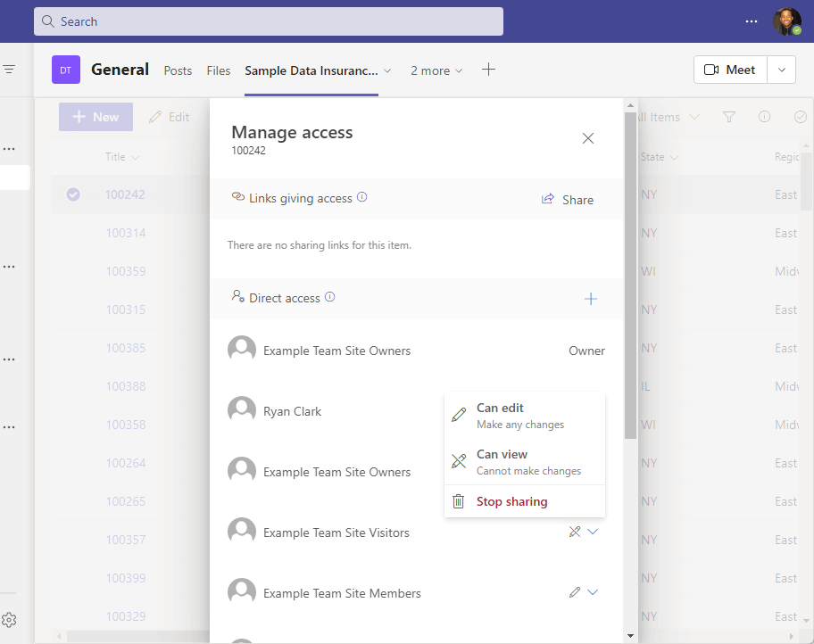
Task: Choose Stop sharing for Ryan Clark
Action: (524, 501)
